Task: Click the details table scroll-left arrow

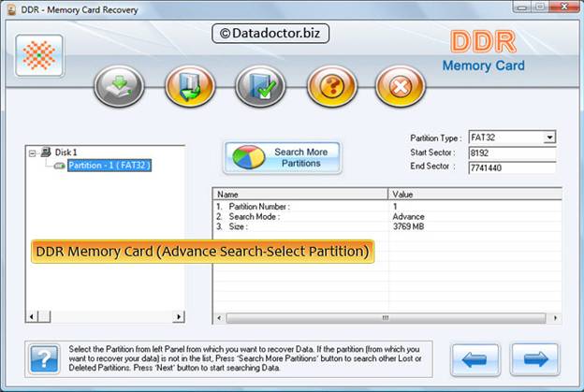Action: (x=219, y=318)
